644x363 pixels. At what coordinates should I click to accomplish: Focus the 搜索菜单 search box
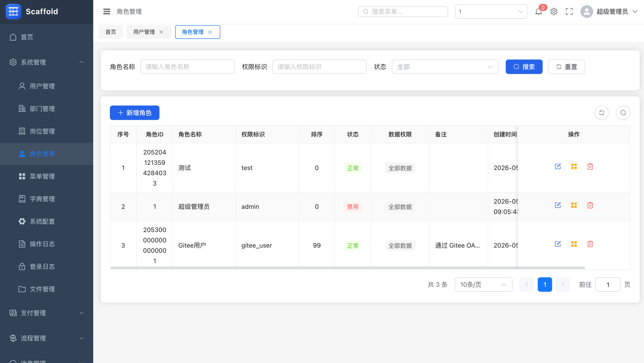[403, 11]
